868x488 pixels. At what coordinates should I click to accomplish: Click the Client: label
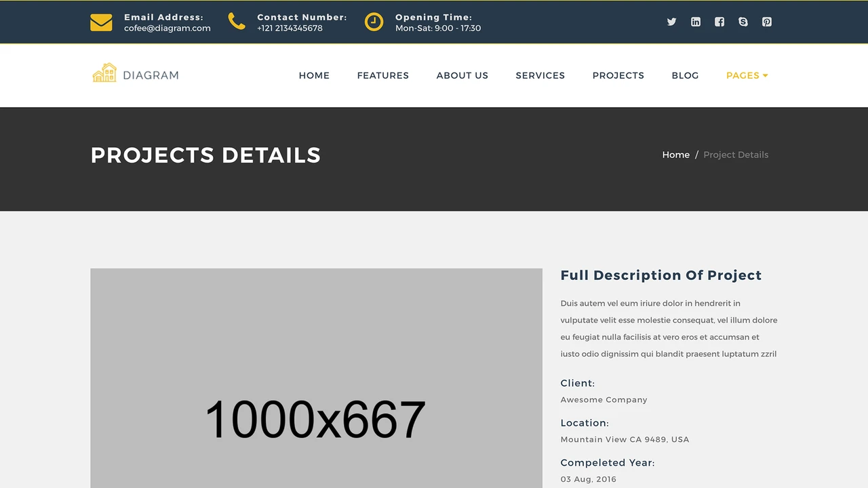[578, 383]
